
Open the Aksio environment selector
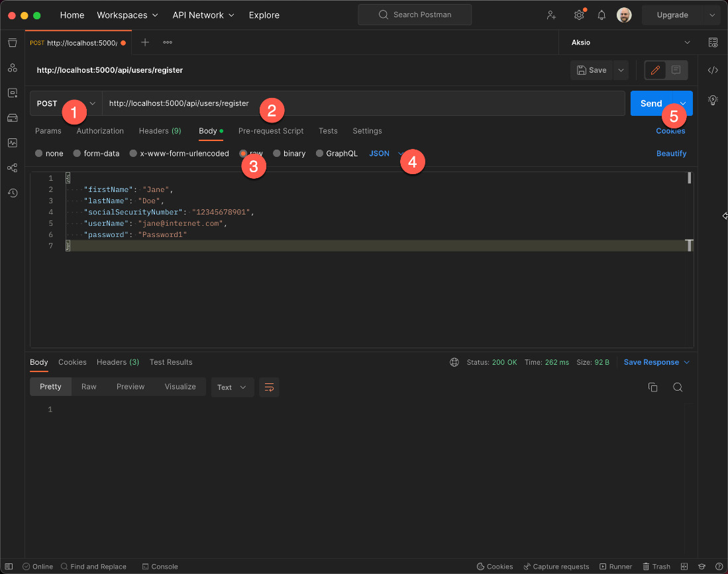(631, 42)
